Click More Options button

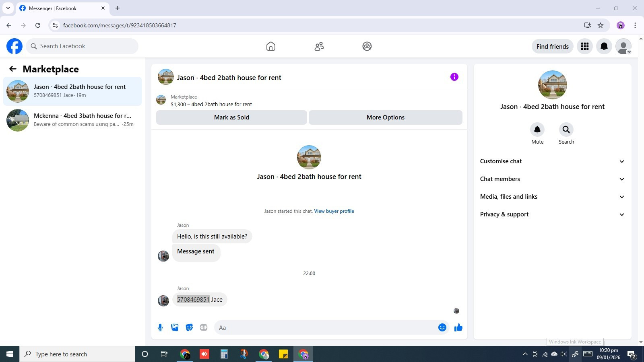pyautogui.click(x=386, y=117)
